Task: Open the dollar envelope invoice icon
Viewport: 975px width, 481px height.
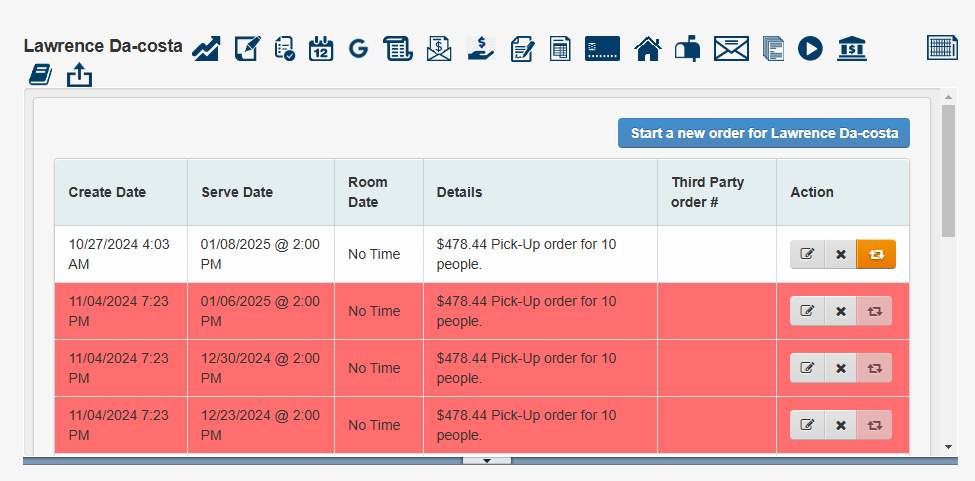Action: click(439, 48)
